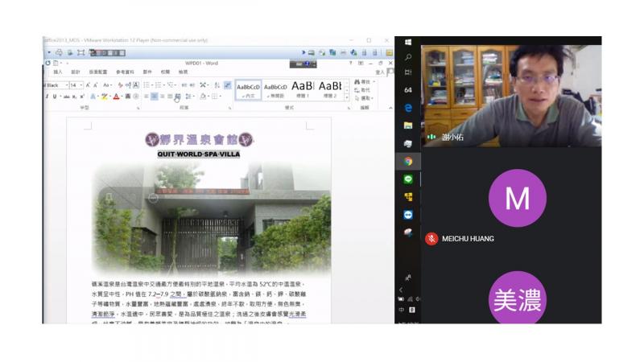Open the Font dialog launcher

coord(138,108)
